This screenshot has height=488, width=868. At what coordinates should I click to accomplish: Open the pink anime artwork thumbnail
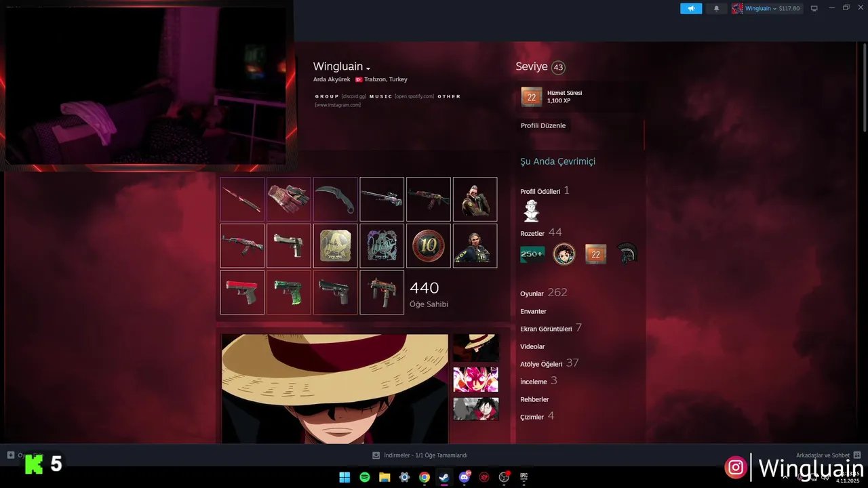coord(475,380)
